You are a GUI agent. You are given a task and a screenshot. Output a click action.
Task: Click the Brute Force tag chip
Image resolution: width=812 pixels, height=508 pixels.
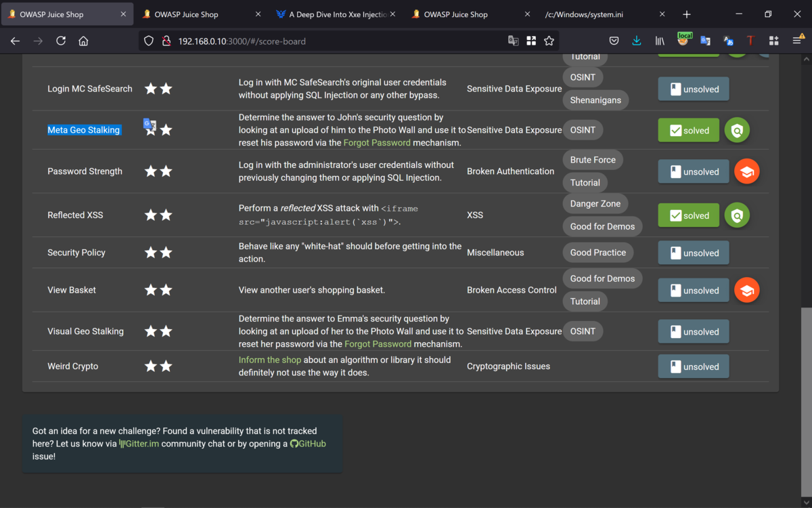click(593, 160)
